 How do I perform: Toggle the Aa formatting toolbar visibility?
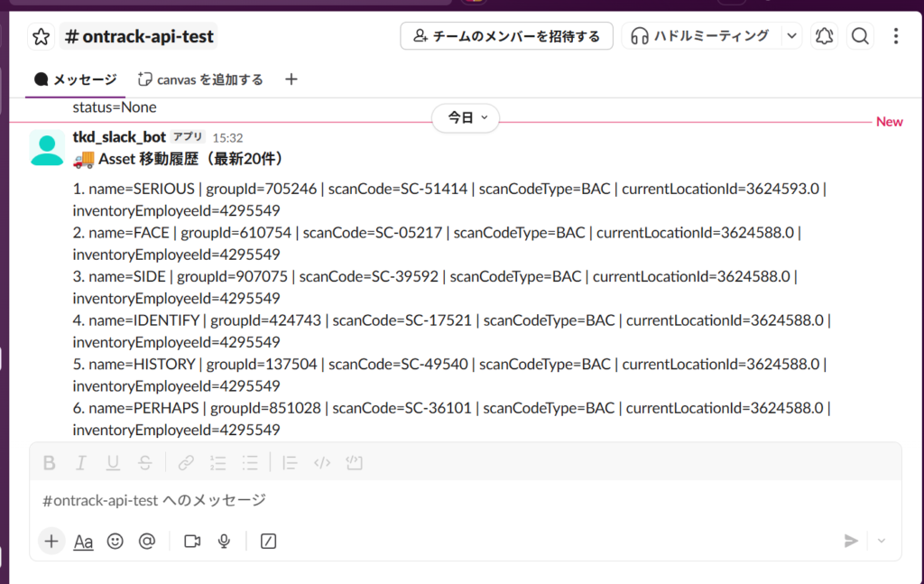point(83,541)
